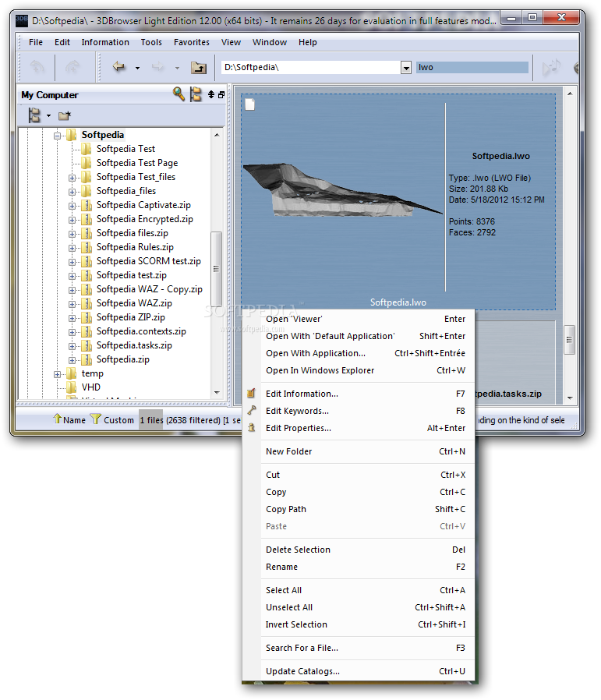Viewport: 601px width, 700px height.
Task: Click the rotate right toolbar icon
Action: 72,67
